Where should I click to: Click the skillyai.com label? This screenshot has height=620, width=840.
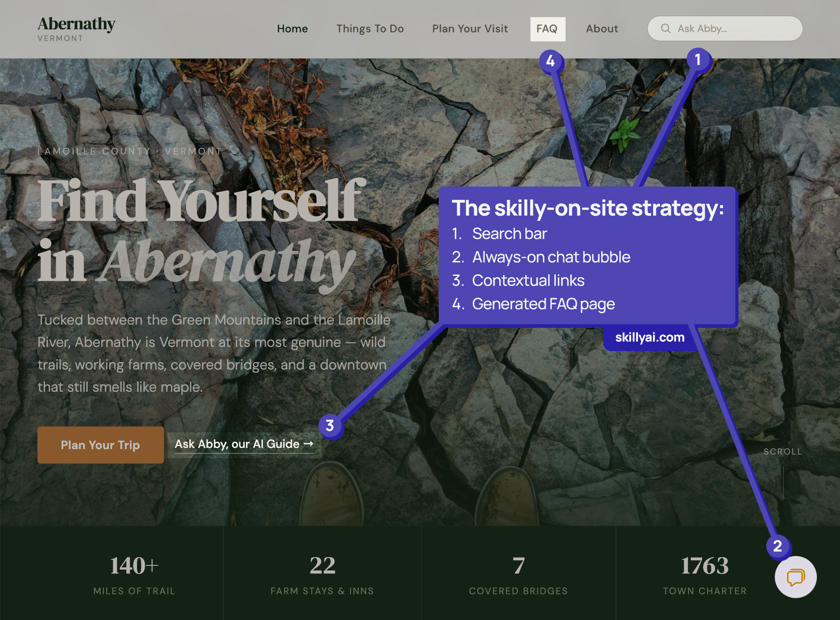pyautogui.click(x=650, y=338)
